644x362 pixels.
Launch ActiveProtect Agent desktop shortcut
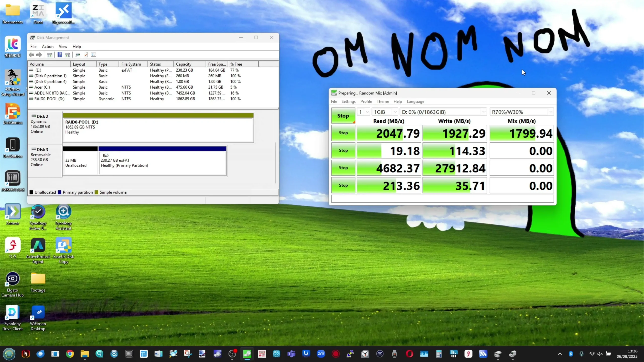coord(38,251)
